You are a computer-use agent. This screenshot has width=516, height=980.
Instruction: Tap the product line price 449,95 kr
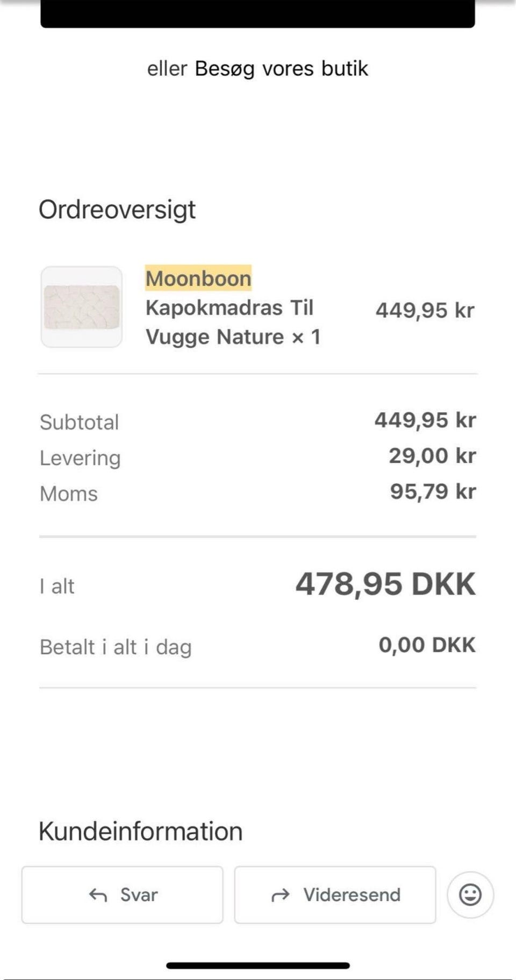point(425,311)
